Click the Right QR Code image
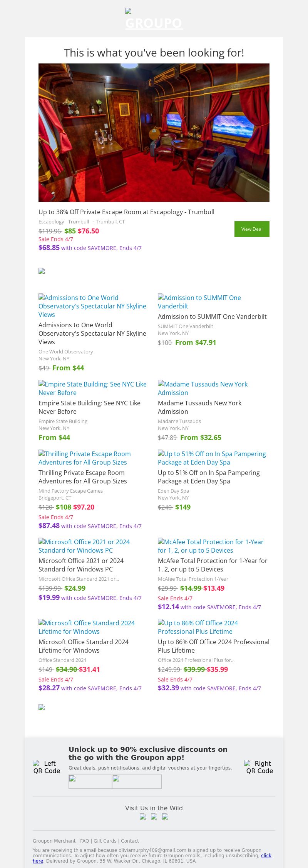 [x=259, y=767]
